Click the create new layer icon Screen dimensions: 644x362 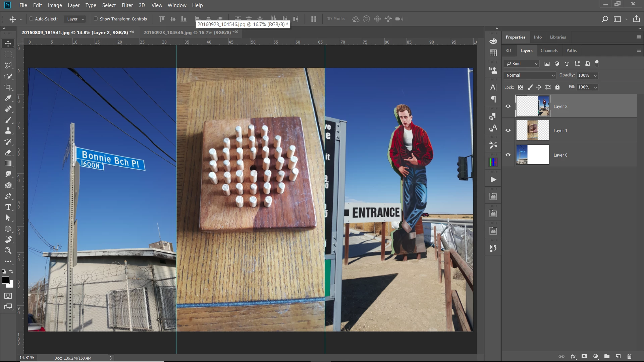pyautogui.click(x=618, y=356)
